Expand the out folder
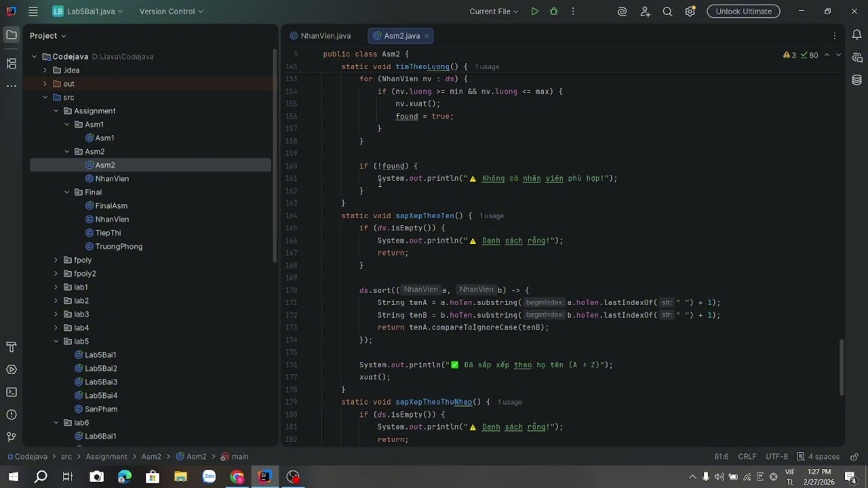868x488 pixels. pos(45,84)
